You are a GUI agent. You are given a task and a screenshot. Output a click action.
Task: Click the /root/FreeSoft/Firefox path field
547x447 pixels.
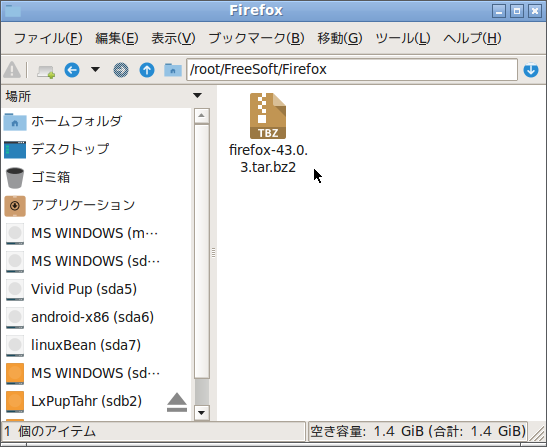[352, 69]
